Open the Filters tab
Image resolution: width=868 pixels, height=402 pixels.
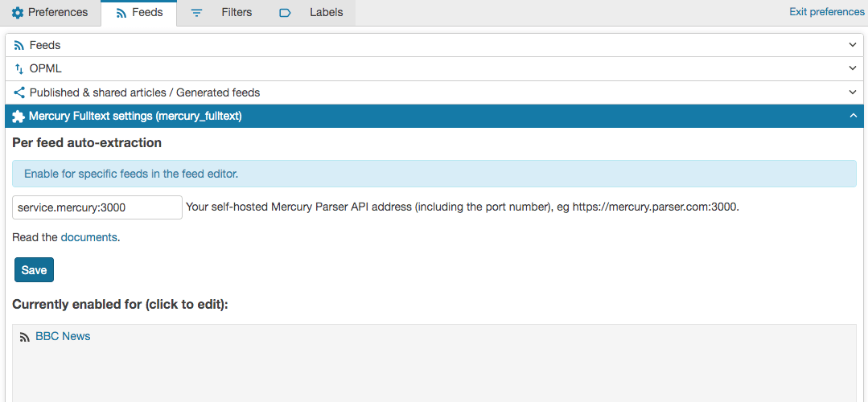tap(221, 13)
